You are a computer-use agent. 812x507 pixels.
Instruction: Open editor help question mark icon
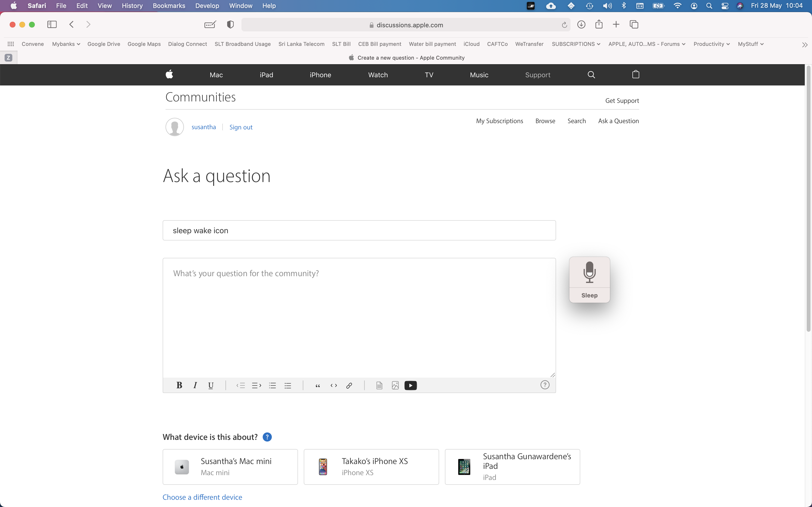tap(544, 385)
